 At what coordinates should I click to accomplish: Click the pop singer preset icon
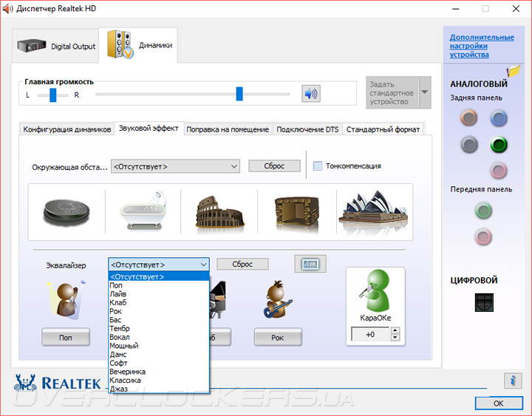pos(66,299)
